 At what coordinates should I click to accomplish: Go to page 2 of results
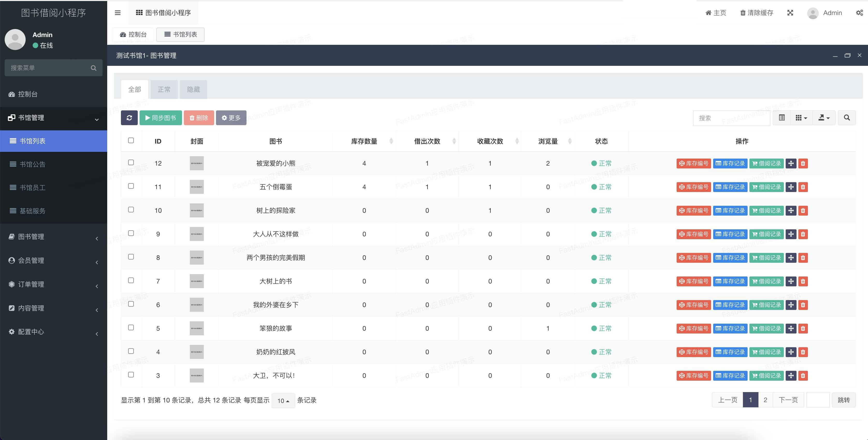click(x=765, y=400)
